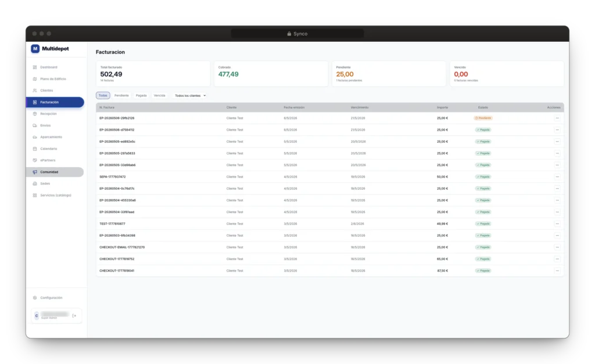595x364 pixels.
Task: Open the Recepción package icon
Action: tap(35, 114)
